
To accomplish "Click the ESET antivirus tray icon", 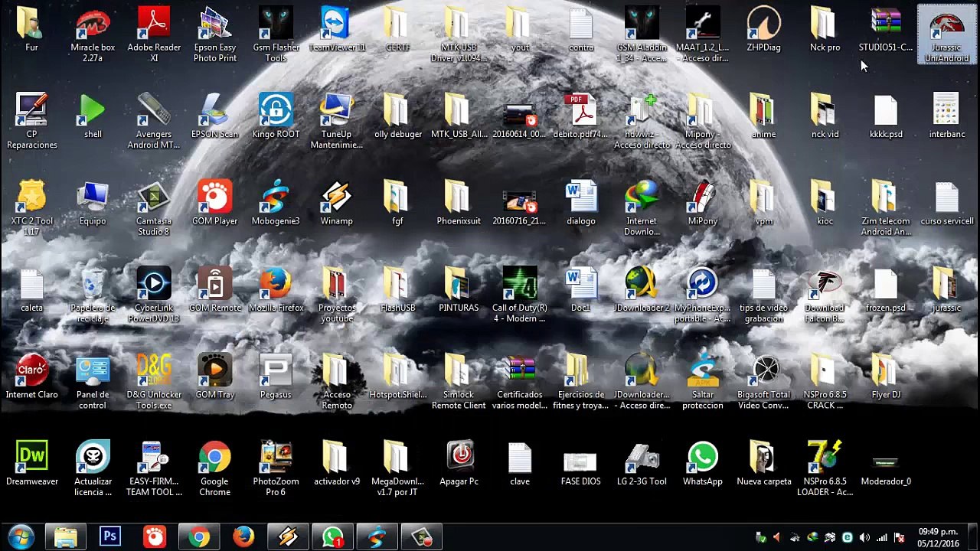I will [x=848, y=537].
